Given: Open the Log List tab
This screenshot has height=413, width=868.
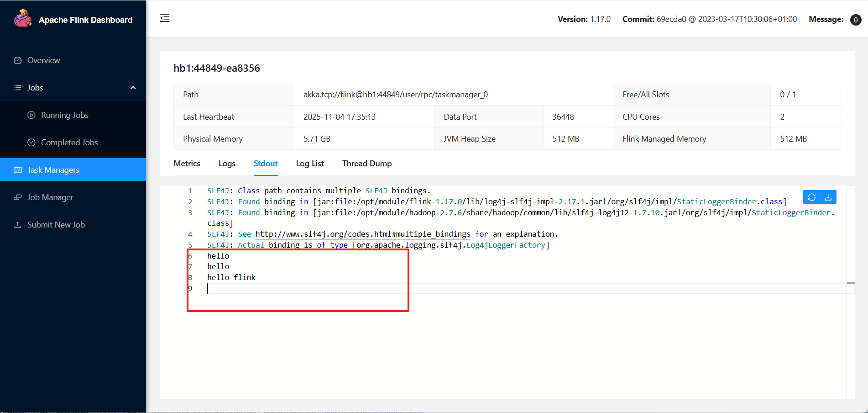Looking at the screenshot, I should 310,164.
